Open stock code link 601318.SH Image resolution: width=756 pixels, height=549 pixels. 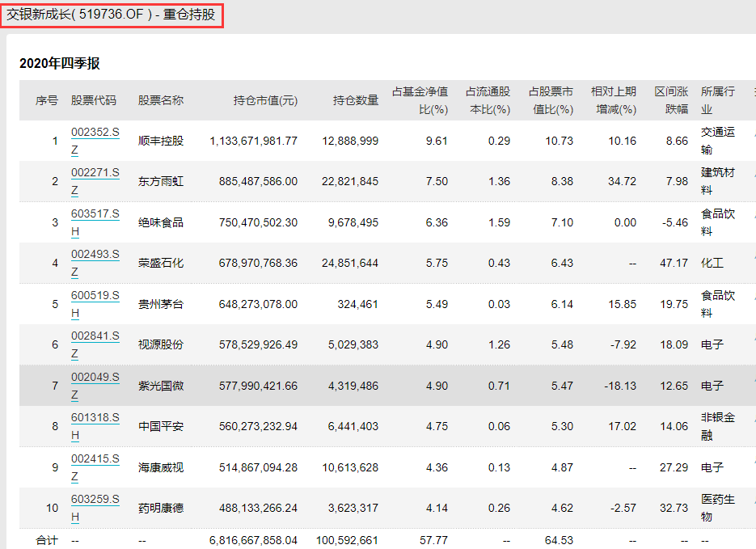tap(95, 426)
